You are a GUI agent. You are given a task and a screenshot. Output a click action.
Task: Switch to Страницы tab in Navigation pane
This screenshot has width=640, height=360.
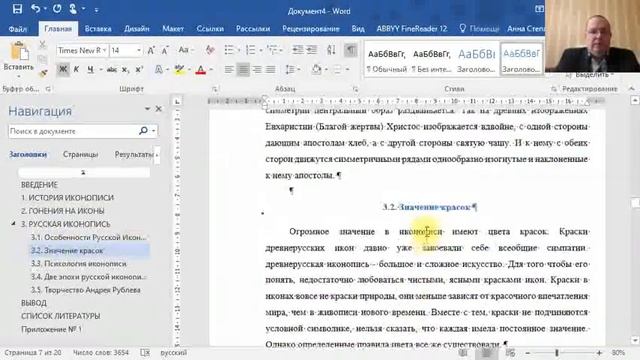click(x=80, y=154)
